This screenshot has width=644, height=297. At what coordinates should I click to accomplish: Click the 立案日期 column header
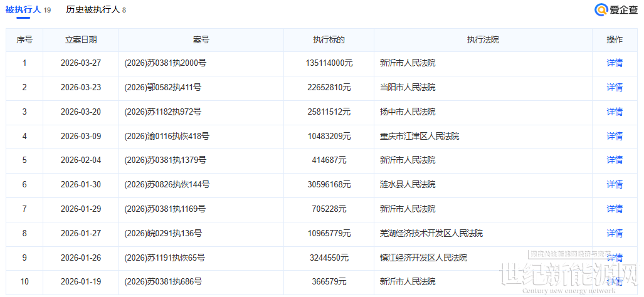(x=81, y=40)
